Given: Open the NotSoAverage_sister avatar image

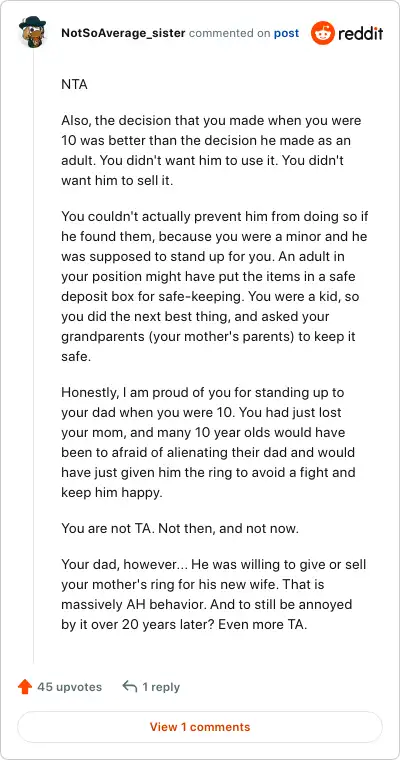Looking at the screenshot, I should [32, 31].
